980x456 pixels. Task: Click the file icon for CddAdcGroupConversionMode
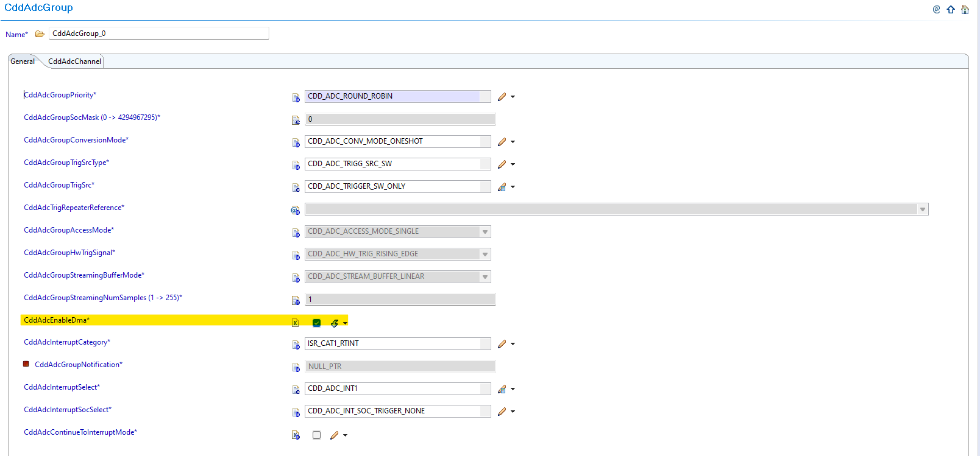point(296,142)
